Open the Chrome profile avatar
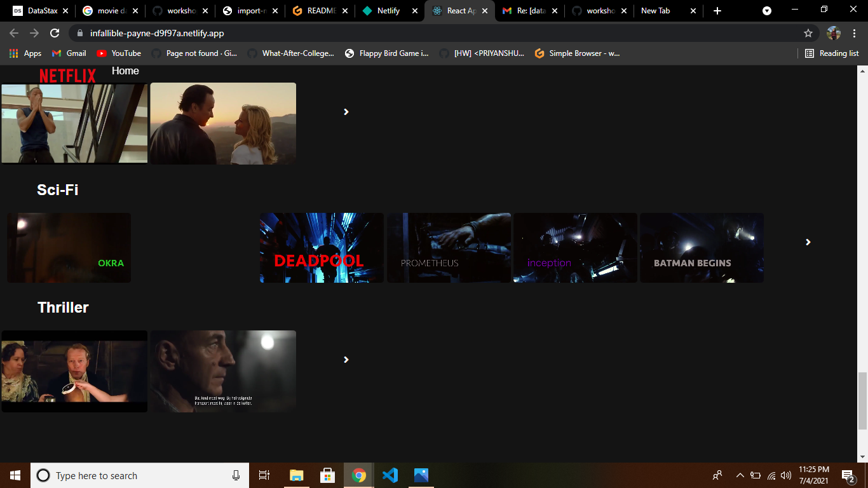 click(832, 33)
